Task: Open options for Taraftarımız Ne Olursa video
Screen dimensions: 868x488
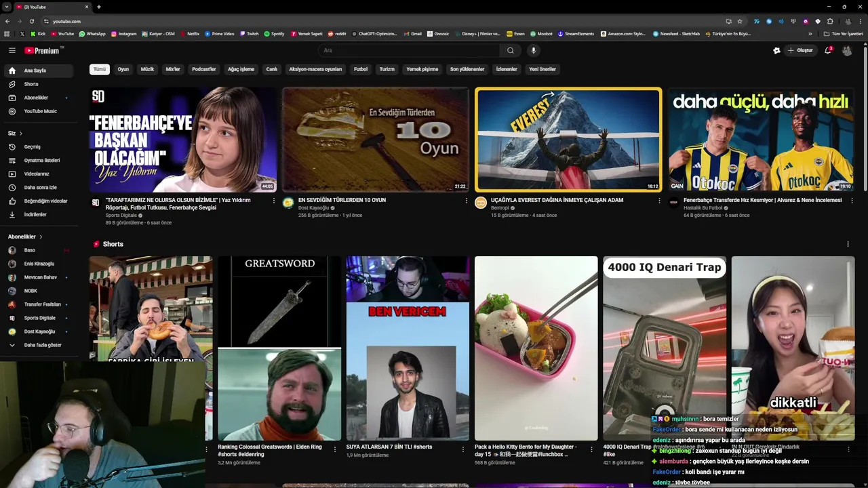Action: tap(273, 201)
